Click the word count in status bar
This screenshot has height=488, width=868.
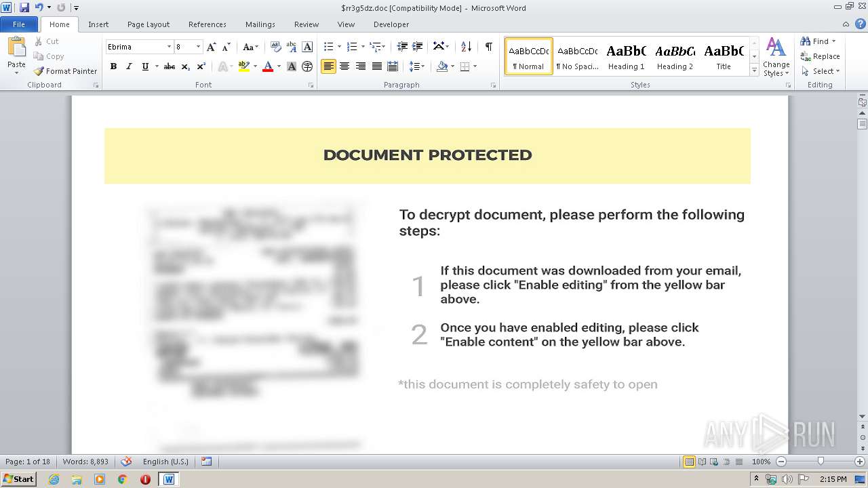pyautogui.click(x=85, y=462)
